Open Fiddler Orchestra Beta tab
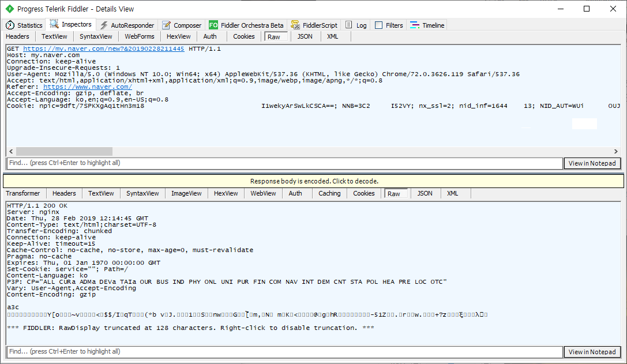The height and width of the screenshot is (364, 627). [247, 25]
